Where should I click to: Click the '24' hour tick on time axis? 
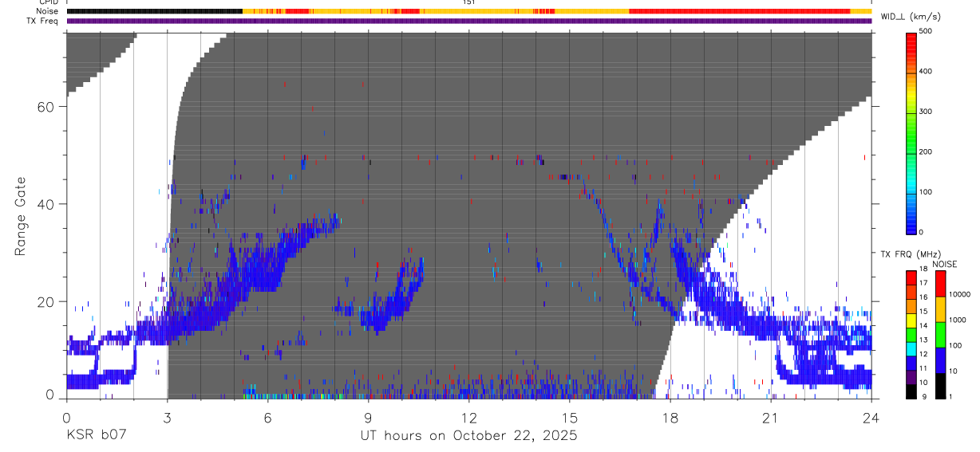[871, 417]
